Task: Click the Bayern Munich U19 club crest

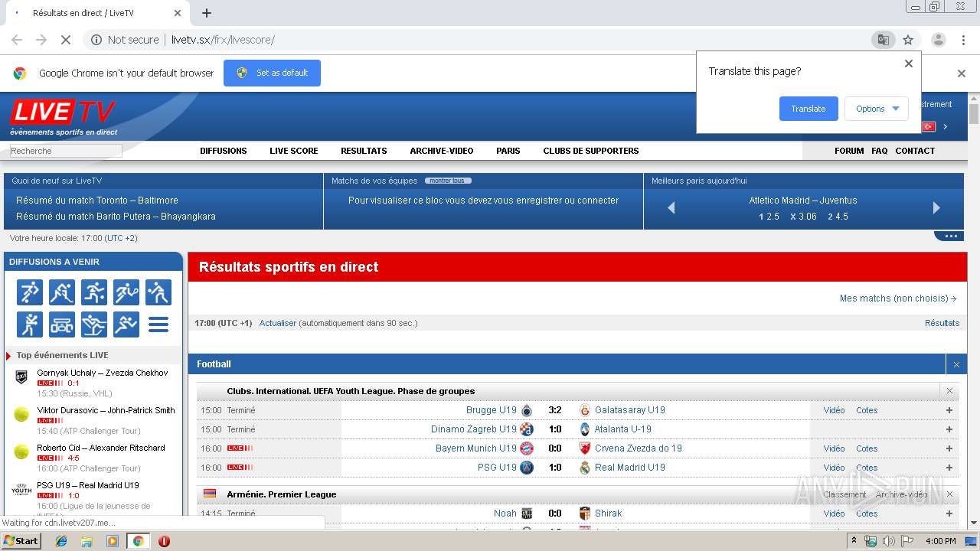Action: point(527,448)
